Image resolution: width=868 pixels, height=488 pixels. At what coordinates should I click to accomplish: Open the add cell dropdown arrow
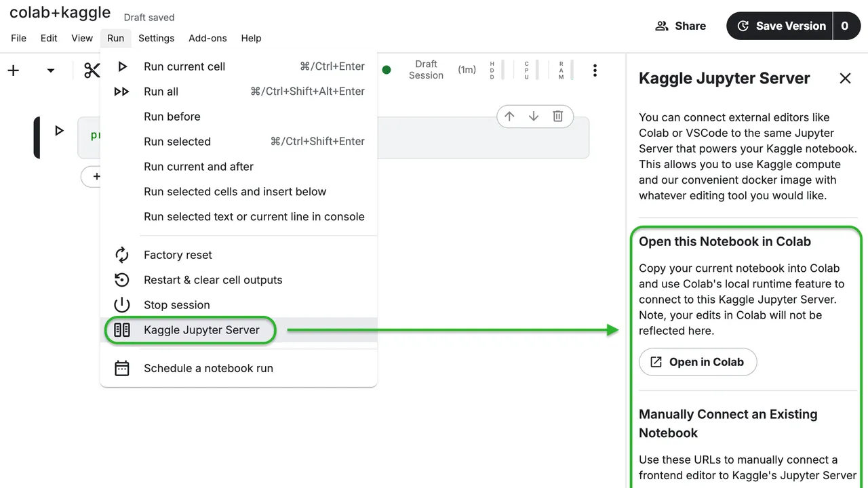pyautogui.click(x=50, y=70)
